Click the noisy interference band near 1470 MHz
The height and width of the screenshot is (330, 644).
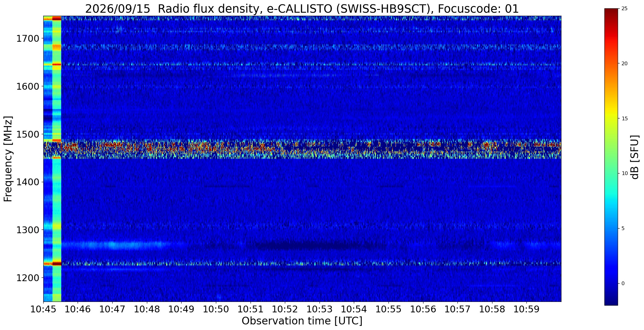click(302, 149)
